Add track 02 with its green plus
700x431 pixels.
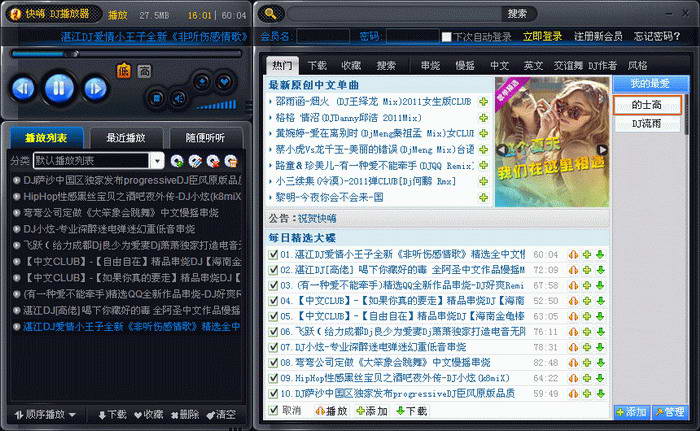click(587, 270)
